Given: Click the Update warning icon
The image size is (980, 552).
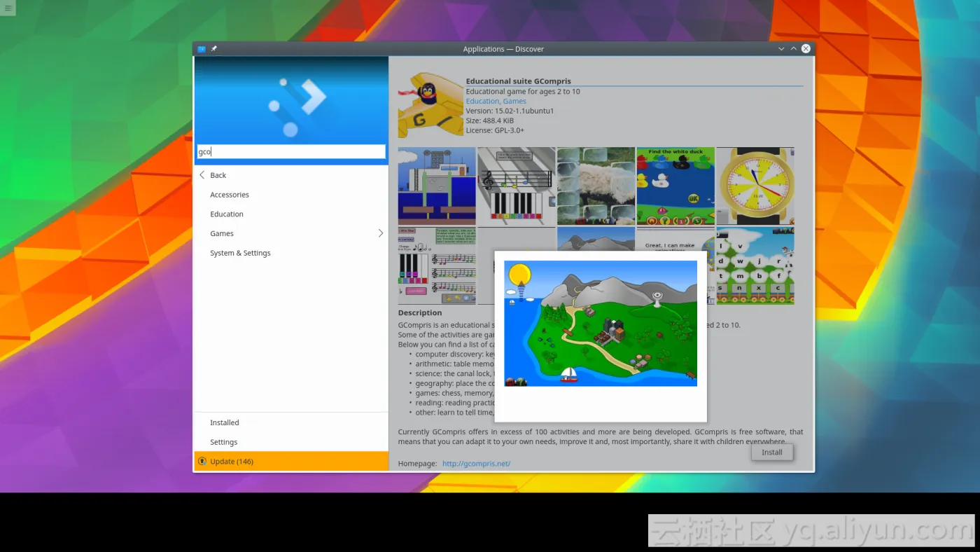Looking at the screenshot, I should pos(202,462).
